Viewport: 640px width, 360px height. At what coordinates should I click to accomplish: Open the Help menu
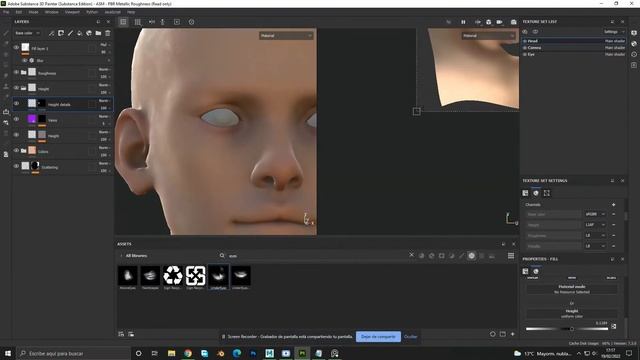click(x=131, y=12)
